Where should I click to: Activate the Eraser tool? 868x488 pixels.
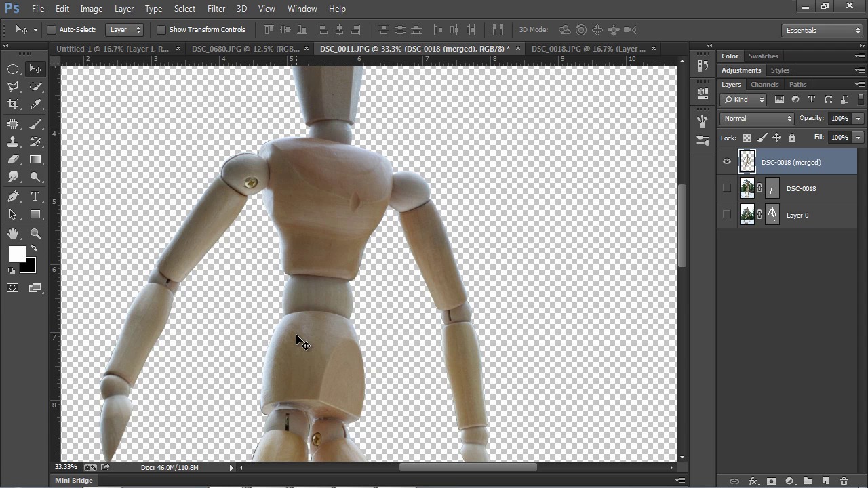(x=13, y=160)
